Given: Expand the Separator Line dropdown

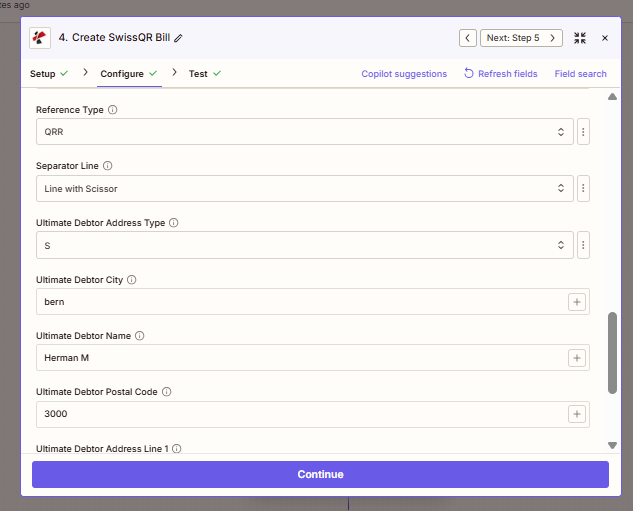Looking at the screenshot, I should 304,188.
